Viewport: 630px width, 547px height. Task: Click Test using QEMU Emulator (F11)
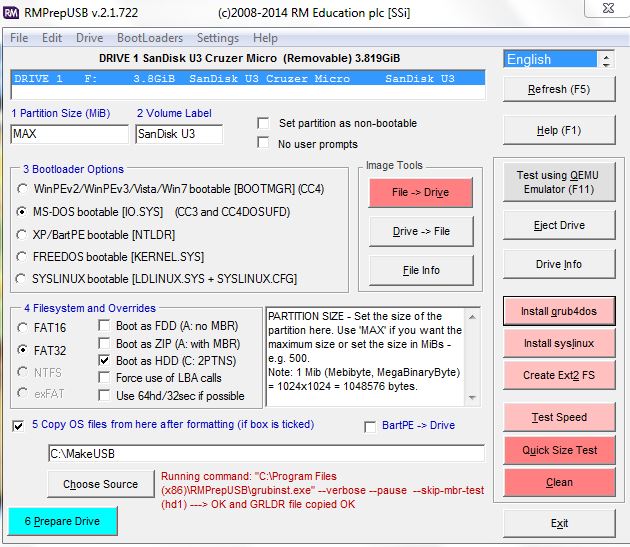tap(559, 182)
